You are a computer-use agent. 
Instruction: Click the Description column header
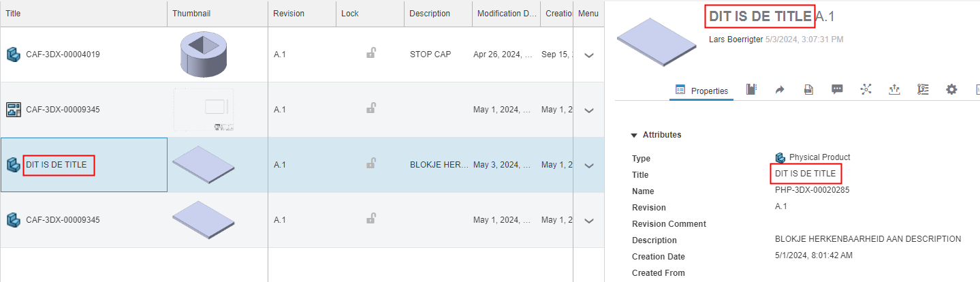[430, 14]
